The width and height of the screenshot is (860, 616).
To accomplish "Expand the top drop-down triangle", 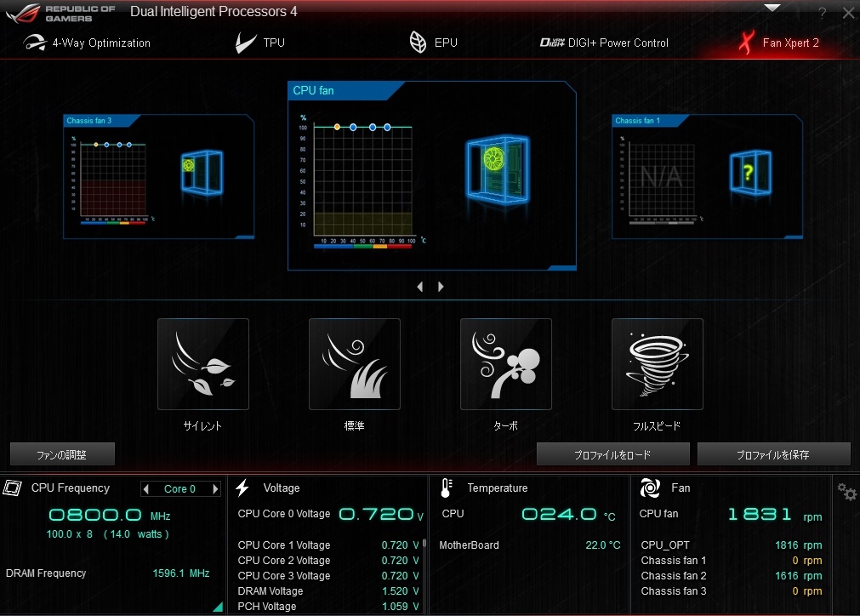I will [x=772, y=8].
